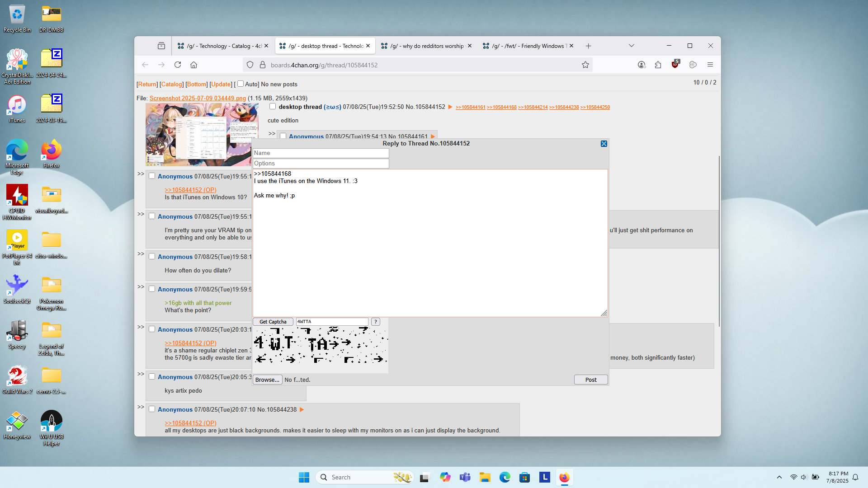Open the visualboyadvance folder icon

[51, 199]
